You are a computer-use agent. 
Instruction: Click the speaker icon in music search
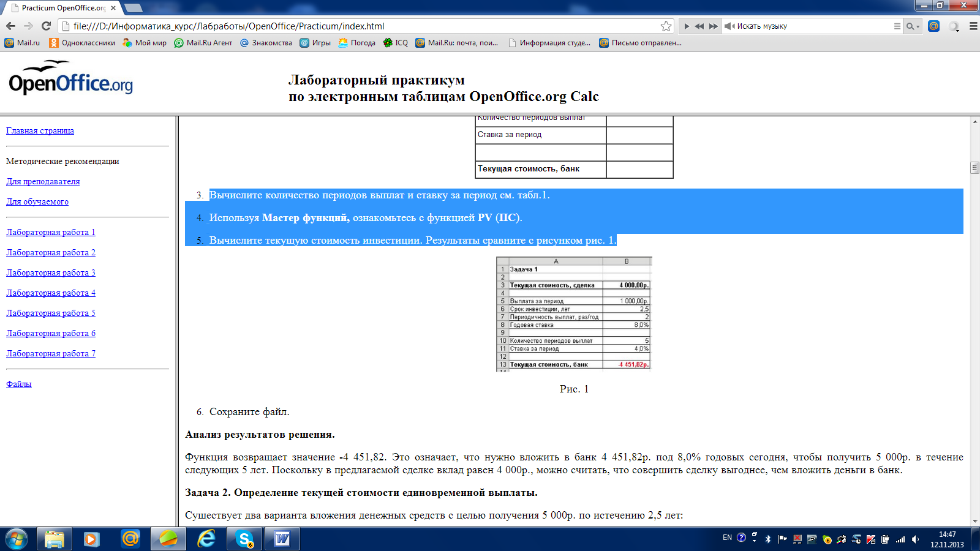pyautogui.click(x=729, y=26)
